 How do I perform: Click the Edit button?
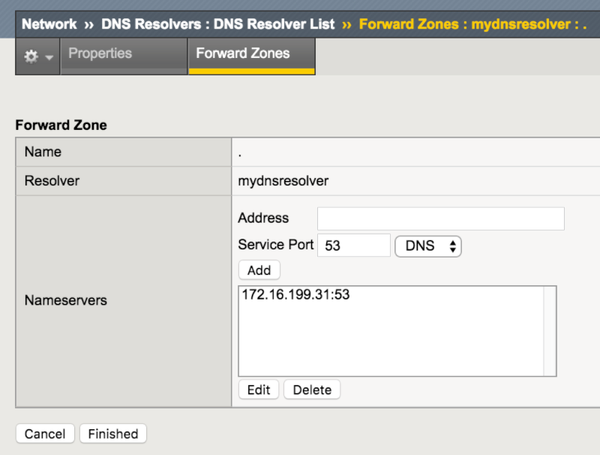[258, 390]
